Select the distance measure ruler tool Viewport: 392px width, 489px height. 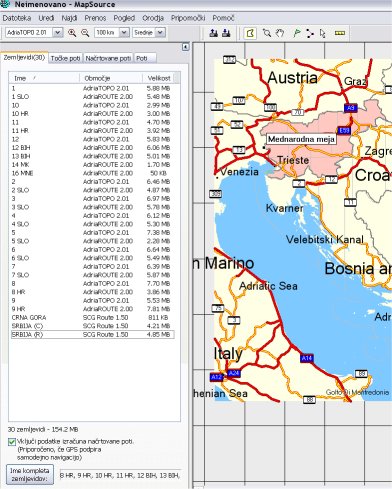[x=340, y=33]
